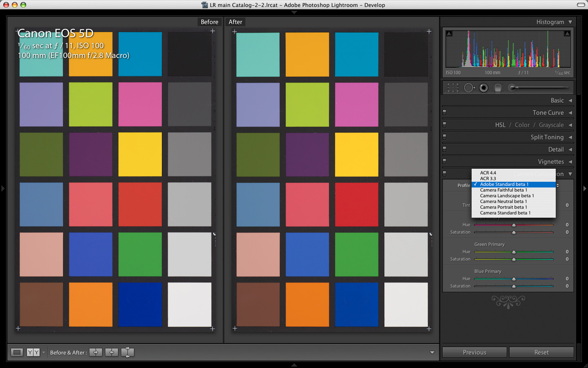Click the Profile popup stepper arrows
The width and height of the screenshot is (588, 368).
click(x=557, y=185)
